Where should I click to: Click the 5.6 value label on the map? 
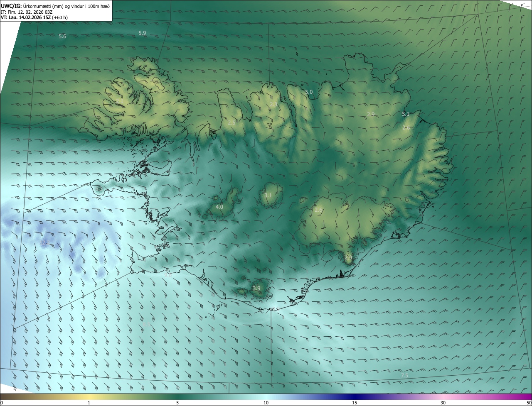pyautogui.click(x=62, y=37)
